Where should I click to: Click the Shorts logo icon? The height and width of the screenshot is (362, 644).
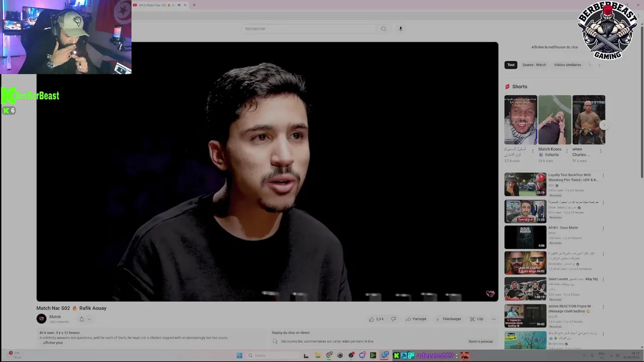[507, 86]
